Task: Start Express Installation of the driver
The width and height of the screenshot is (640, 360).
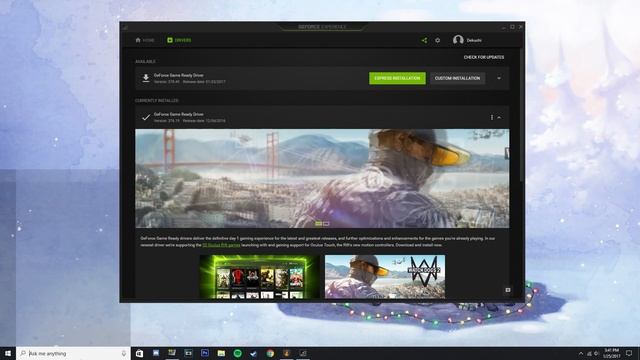Action: point(397,78)
